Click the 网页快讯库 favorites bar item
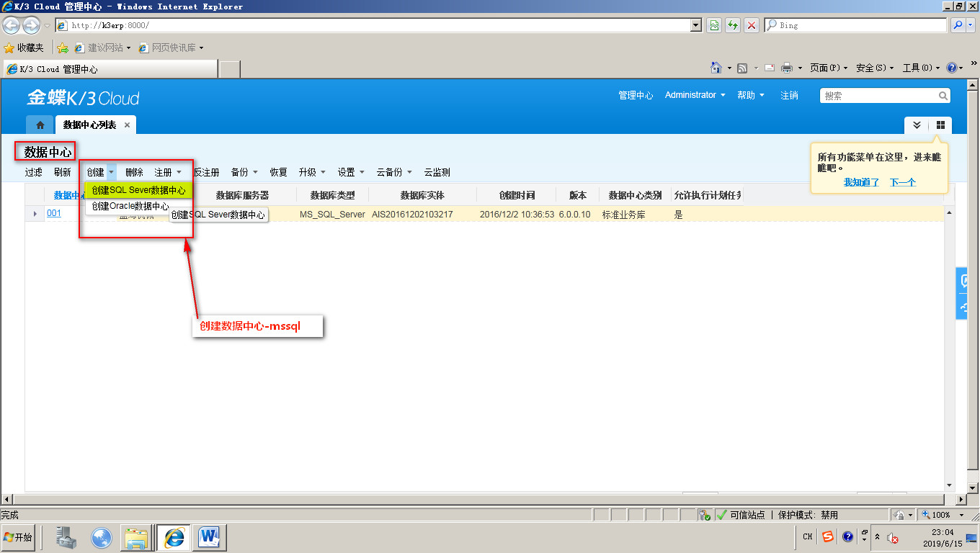980x553 pixels. pos(171,48)
